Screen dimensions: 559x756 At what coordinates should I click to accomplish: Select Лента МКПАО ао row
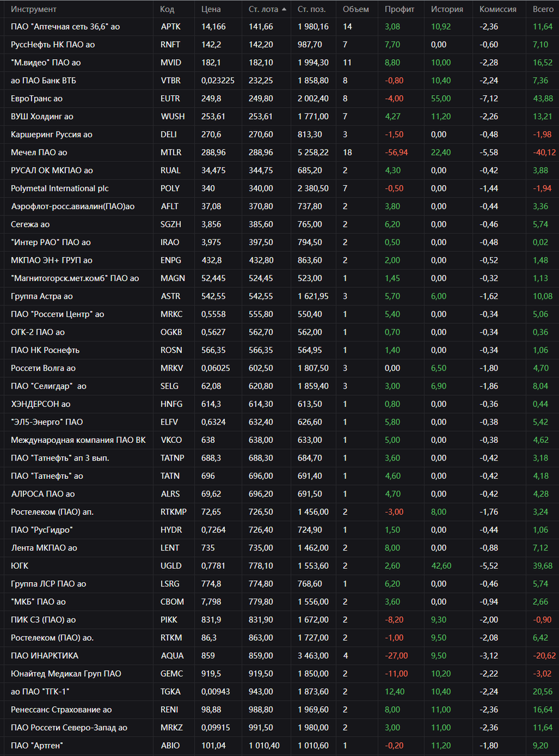pyautogui.click(x=279, y=547)
